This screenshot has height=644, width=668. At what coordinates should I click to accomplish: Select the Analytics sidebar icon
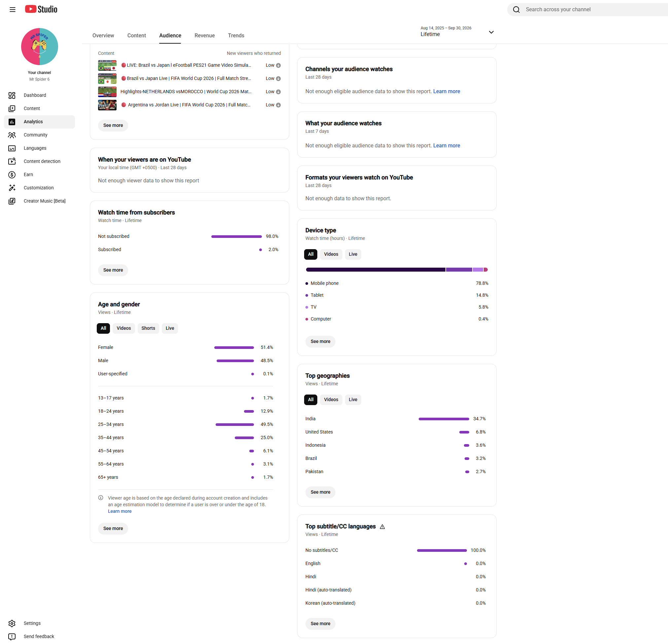[12, 122]
